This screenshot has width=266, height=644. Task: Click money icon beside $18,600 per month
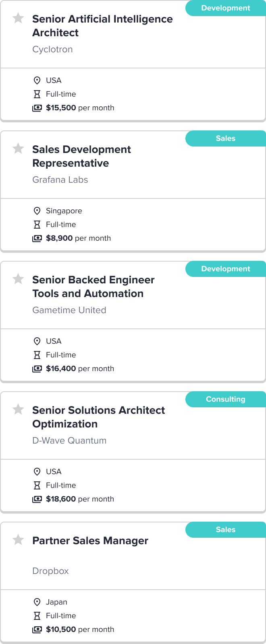point(37,499)
